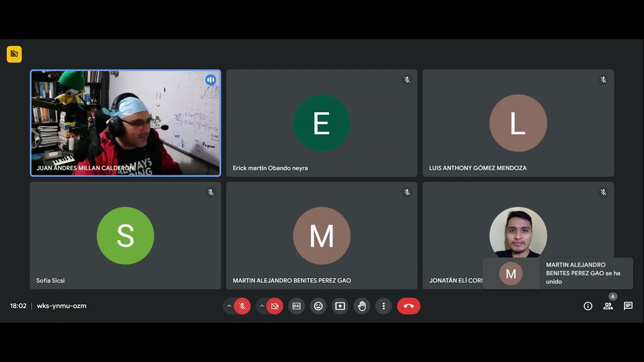Click the name 'JUAN ANDRES MILLAN CALDERON'

tap(86, 168)
